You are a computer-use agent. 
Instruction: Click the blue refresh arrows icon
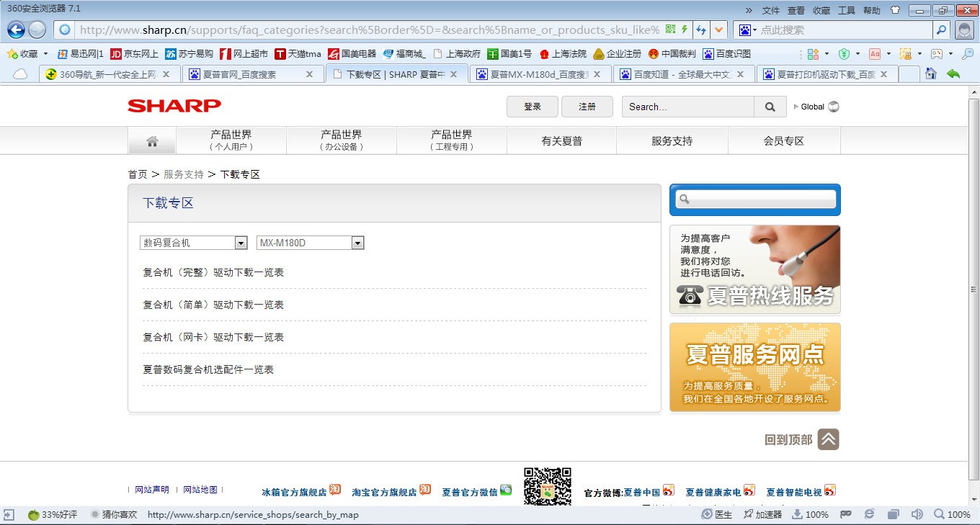click(702, 30)
